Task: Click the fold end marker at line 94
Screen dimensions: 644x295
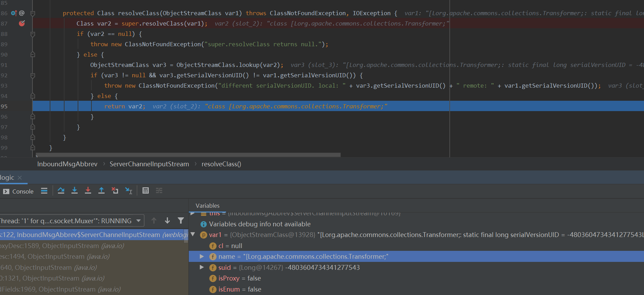Action: [x=33, y=96]
